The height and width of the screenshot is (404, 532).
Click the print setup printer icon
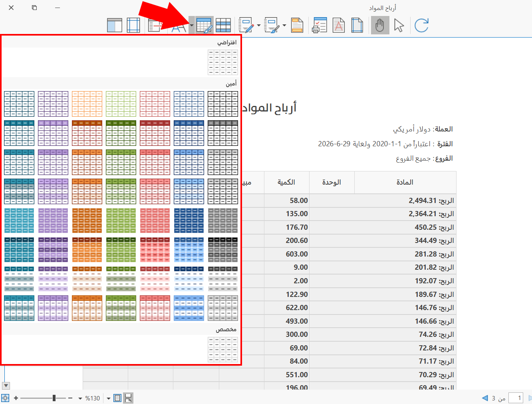(x=320, y=25)
